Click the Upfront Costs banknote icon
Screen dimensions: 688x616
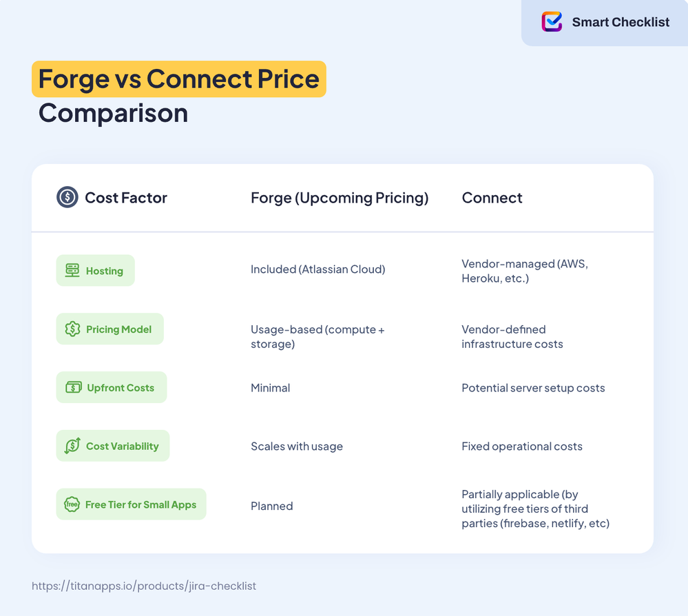tap(73, 387)
